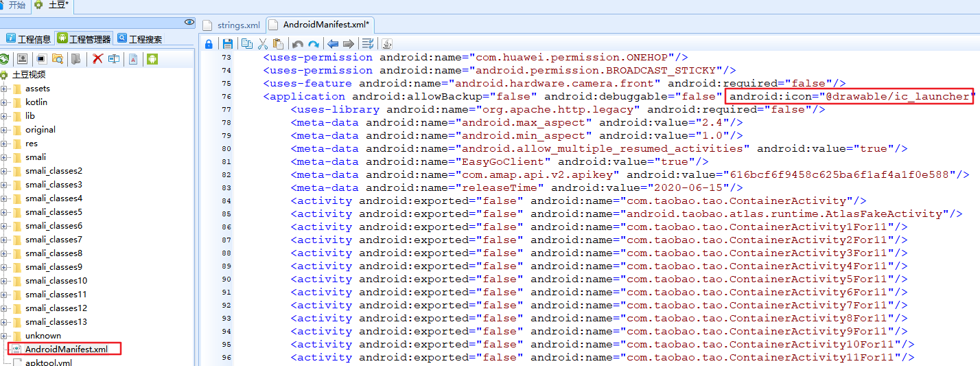Switch to the strings.xml editor tab
Viewport: 980px width, 366px height.
231,25
